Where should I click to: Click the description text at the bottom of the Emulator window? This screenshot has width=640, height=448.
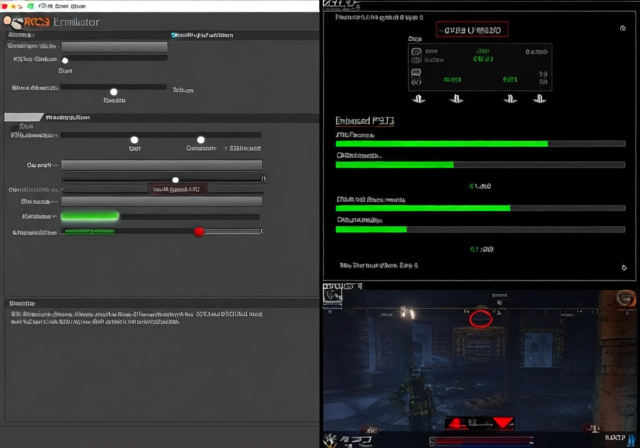coord(137,317)
